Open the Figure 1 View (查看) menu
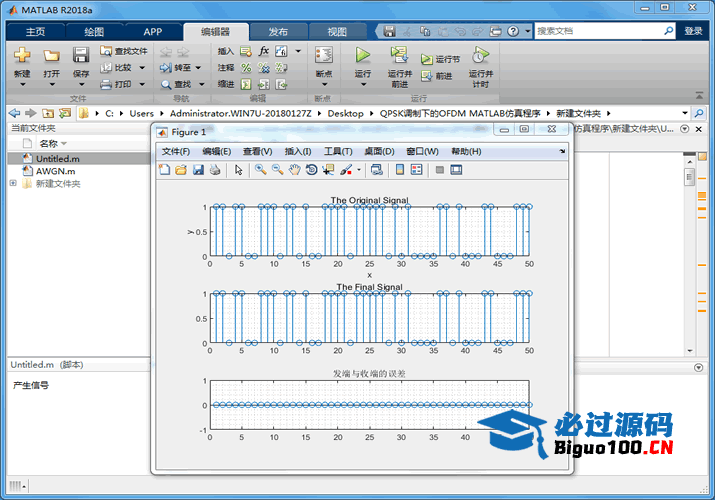Viewport: 715px width, 500px height. 258,151
